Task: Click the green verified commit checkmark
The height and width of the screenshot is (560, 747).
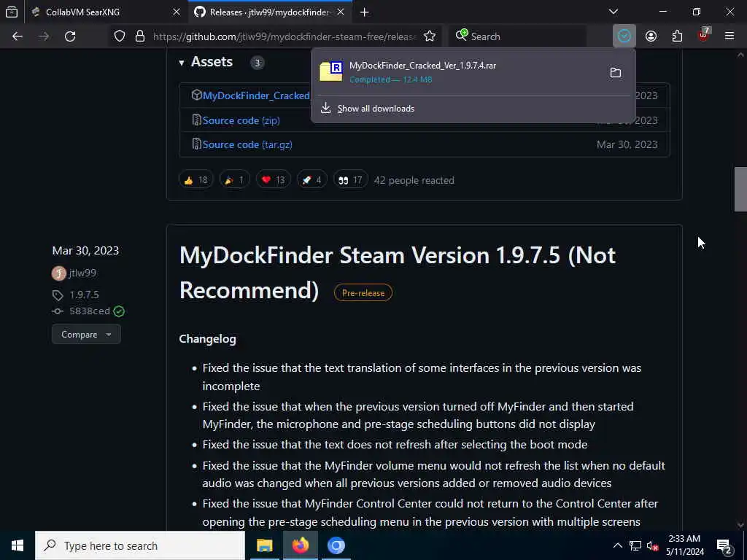Action: coord(119,311)
